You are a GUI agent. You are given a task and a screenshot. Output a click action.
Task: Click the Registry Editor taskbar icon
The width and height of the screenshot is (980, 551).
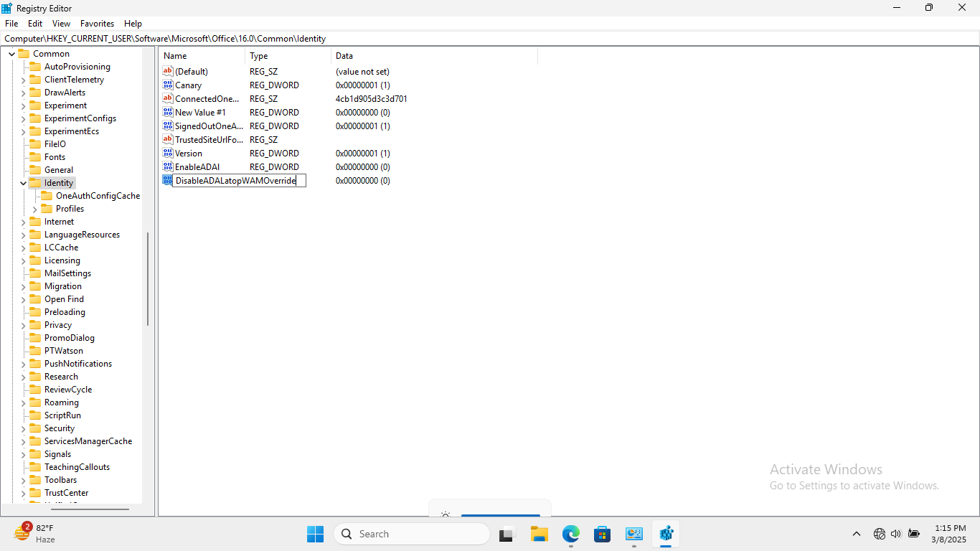666,534
